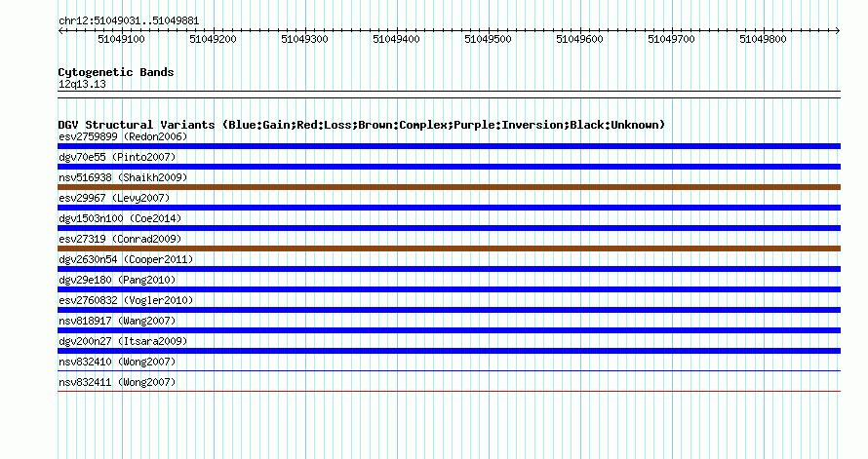Select the blue bar for esv29967
Image resolution: width=868 pixels, height=459 pixels.
449,208
